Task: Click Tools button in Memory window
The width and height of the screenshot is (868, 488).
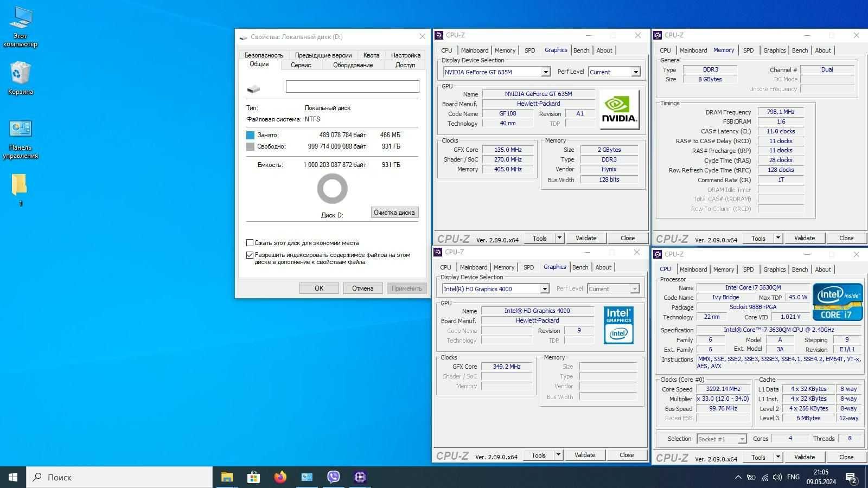Action: [758, 238]
